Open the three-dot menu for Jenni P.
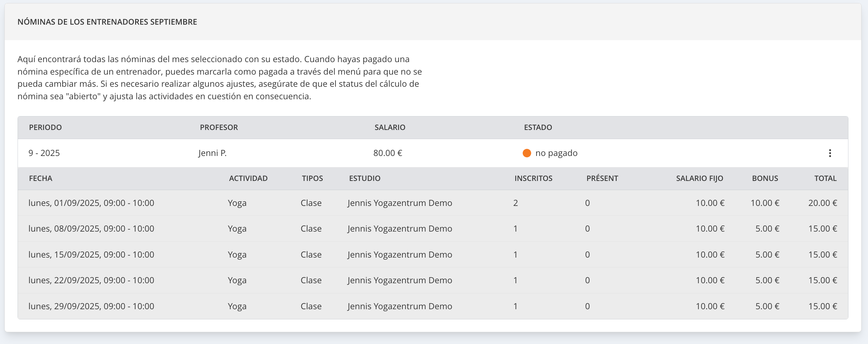868x344 pixels. click(x=829, y=153)
